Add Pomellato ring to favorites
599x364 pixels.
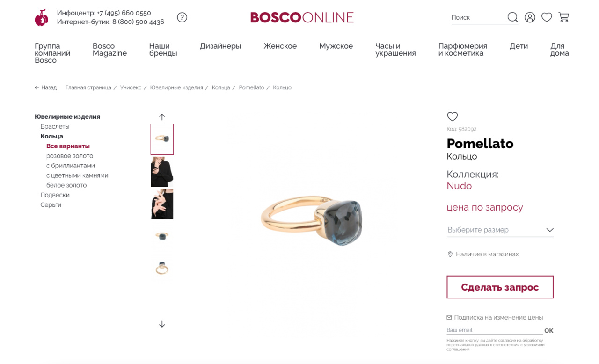pyautogui.click(x=452, y=116)
